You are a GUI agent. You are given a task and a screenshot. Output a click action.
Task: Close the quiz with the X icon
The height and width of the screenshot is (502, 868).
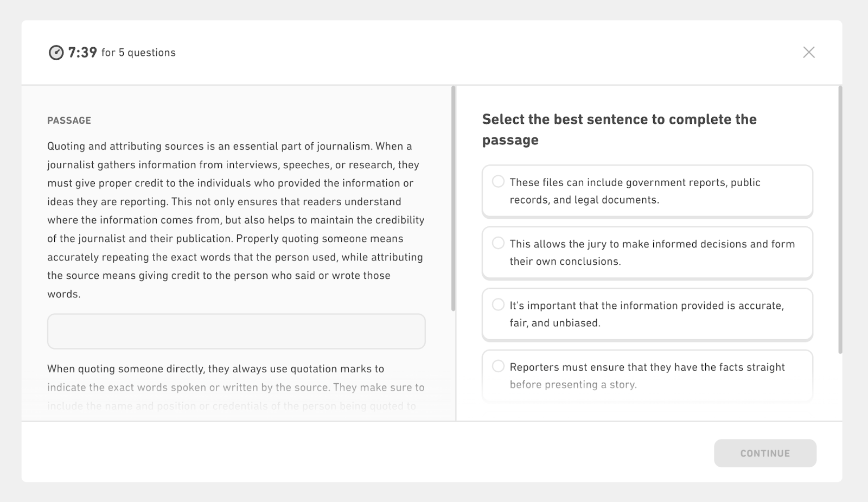[x=808, y=52]
